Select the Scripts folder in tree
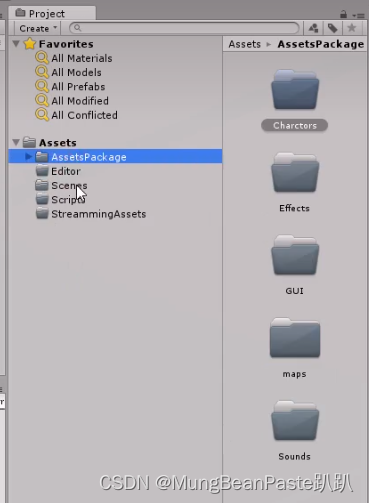 click(x=68, y=200)
